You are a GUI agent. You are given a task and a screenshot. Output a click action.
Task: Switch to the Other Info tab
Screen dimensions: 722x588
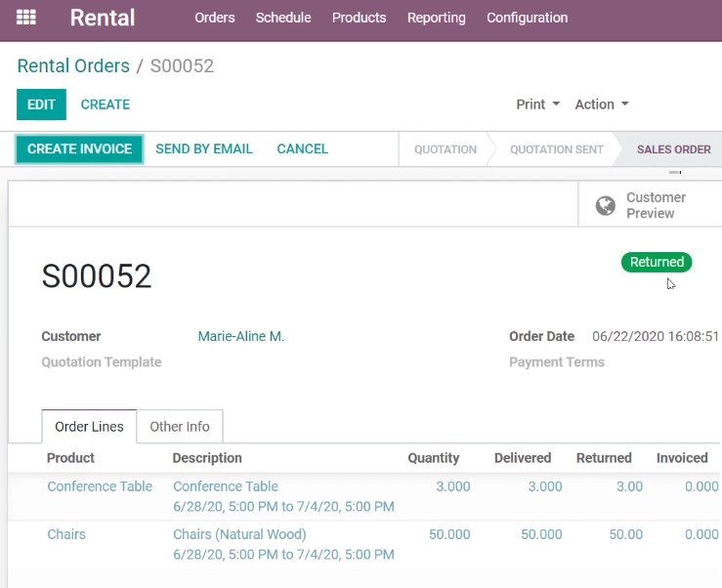(180, 427)
